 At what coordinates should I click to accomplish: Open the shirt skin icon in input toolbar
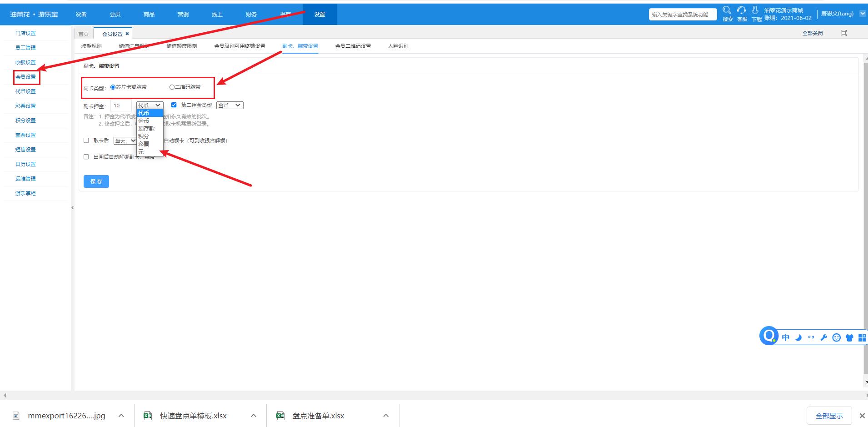[849, 337]
